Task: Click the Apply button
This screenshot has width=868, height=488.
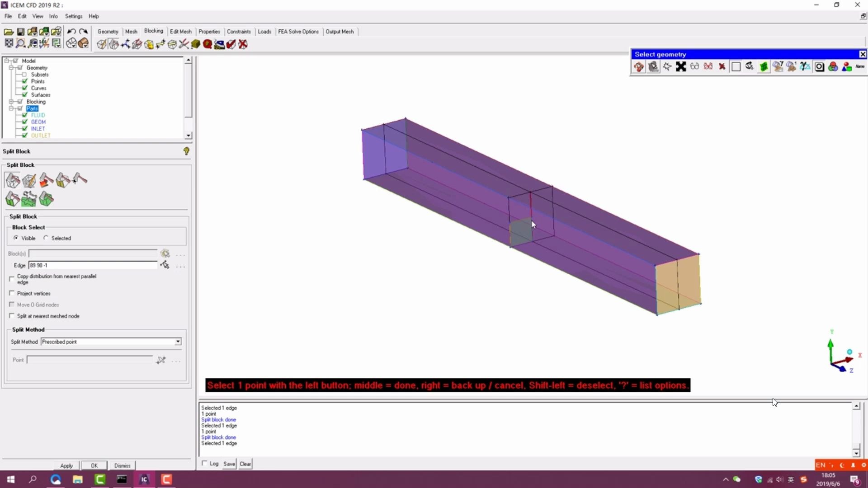Action: tap(66, 465)
